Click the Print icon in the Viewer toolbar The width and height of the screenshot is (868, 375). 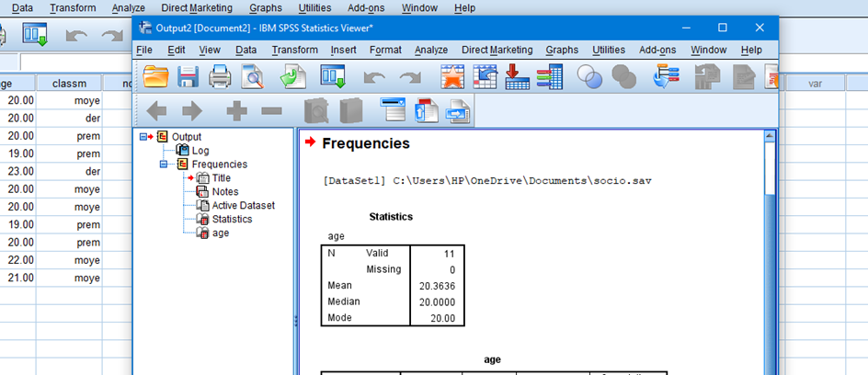[219, 78]
